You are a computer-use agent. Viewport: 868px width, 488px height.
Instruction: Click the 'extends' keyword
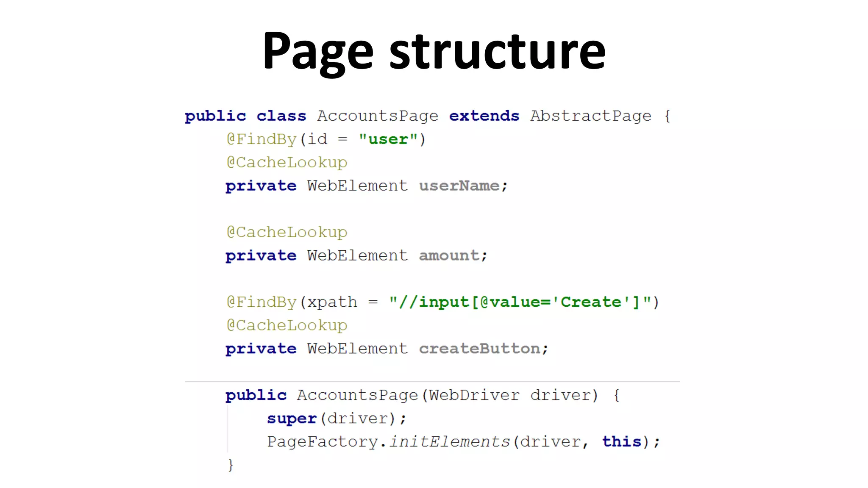coord(484,116)
